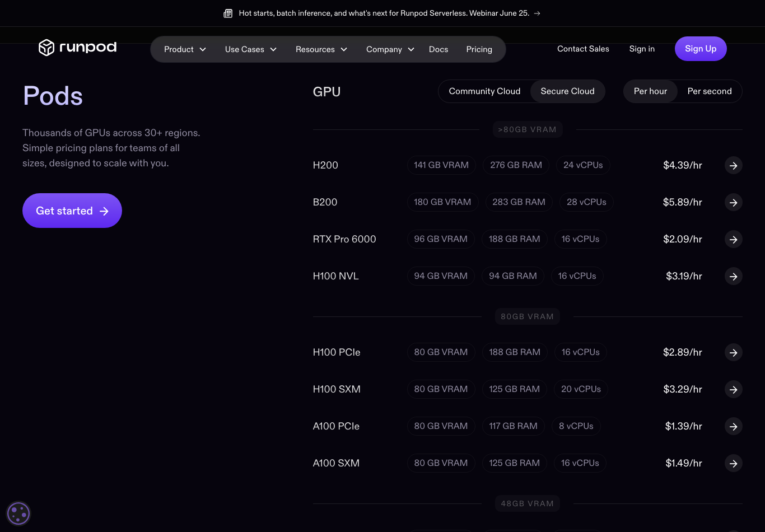Click the 117 GB RAM badge
765x532 pixels.
pyautogui.click(x=513, y=426)
